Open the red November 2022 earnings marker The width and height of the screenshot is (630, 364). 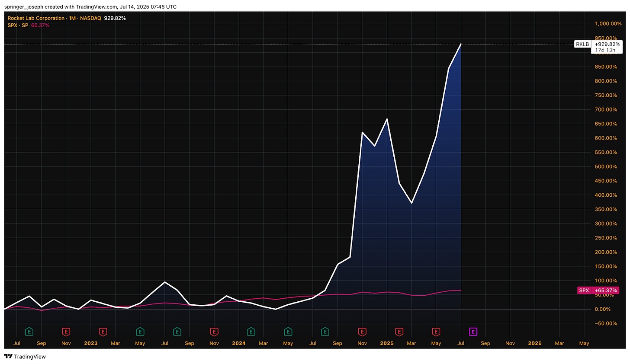[x=66, y=332]
